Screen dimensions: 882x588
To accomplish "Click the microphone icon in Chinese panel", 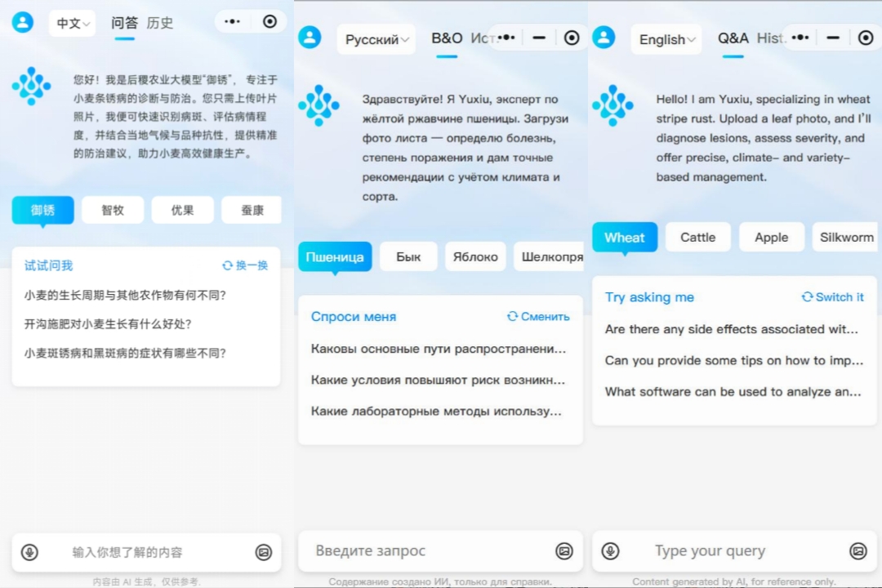I will 30,552.
